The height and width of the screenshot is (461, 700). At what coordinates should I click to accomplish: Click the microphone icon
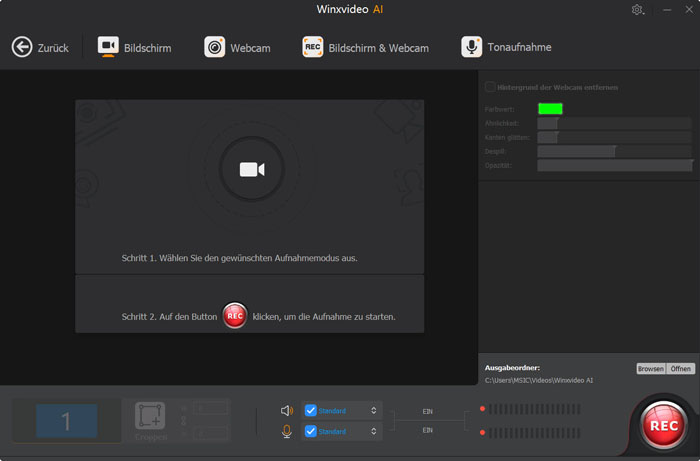[287, 432]
